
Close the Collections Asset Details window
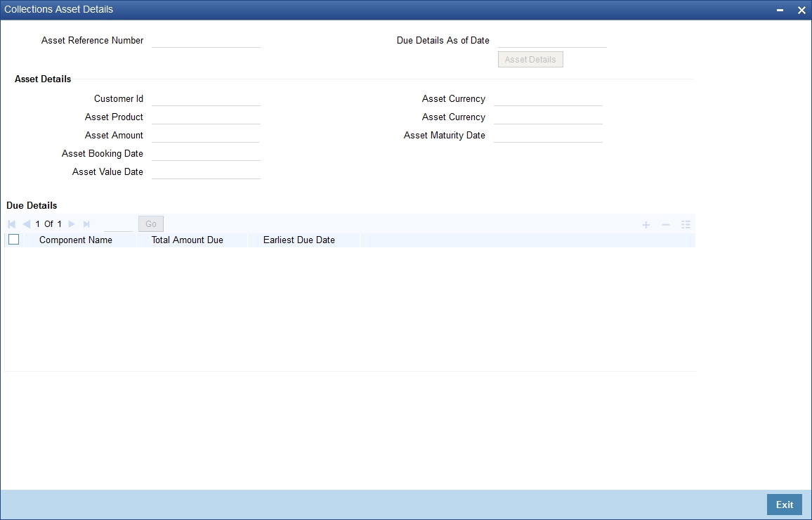(801, 10)
